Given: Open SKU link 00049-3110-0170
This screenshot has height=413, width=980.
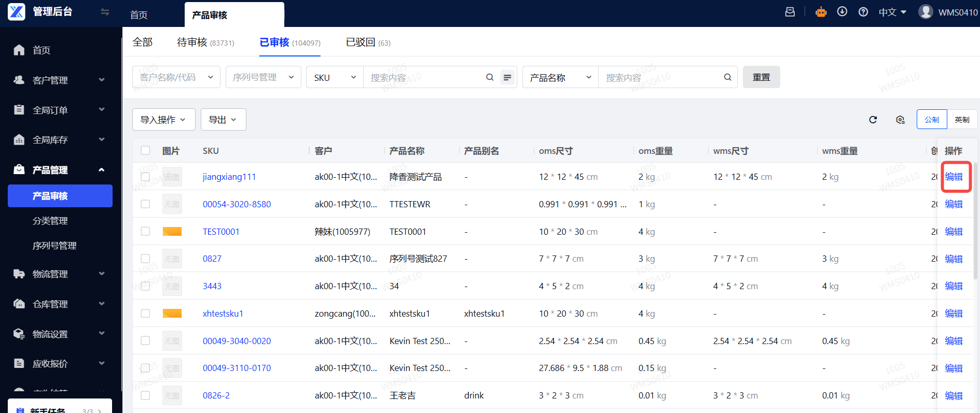Looking at the screenshot, I should (x=237, y=368).
